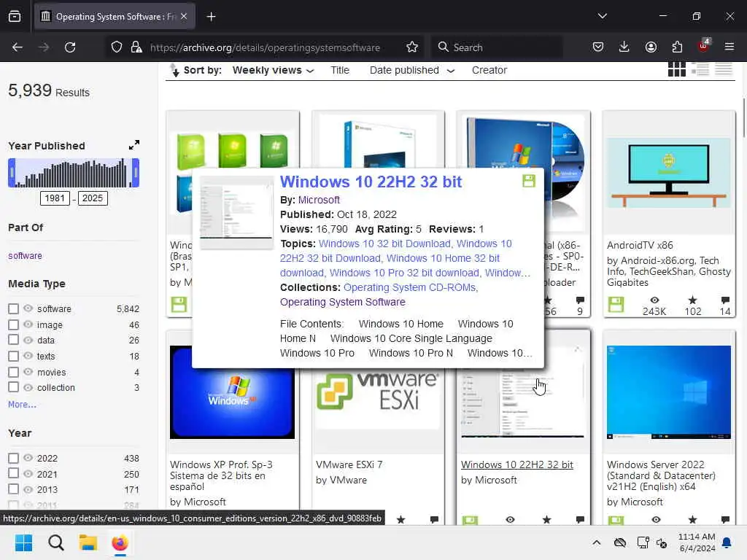747x560 pixels.
Task: Switch to extended list view
Action: pyautogui.click(x=700, y=69)
